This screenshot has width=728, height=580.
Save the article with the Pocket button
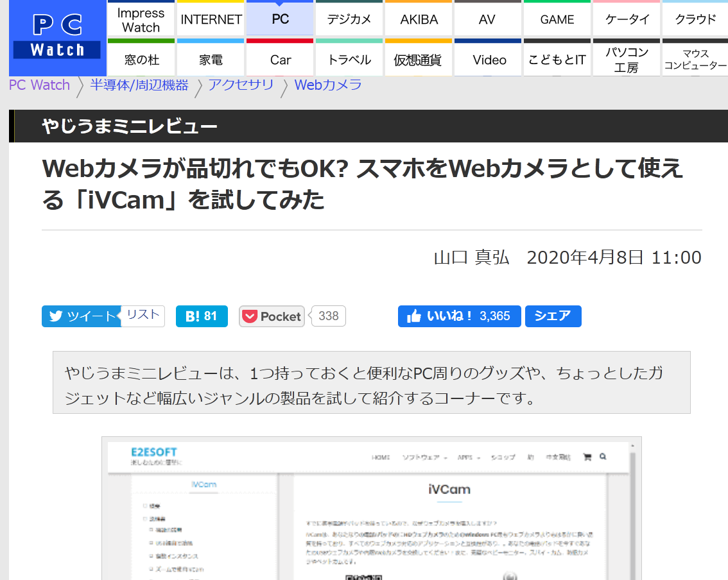click(x=272, y=316)
